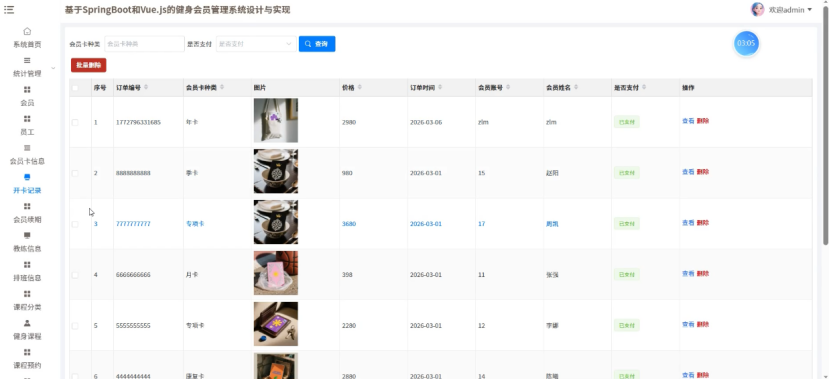Click 删除 for 赵阳's order row
Image resolution: width=829 pixels, height=379 pixels.
(x=703, y=172)
